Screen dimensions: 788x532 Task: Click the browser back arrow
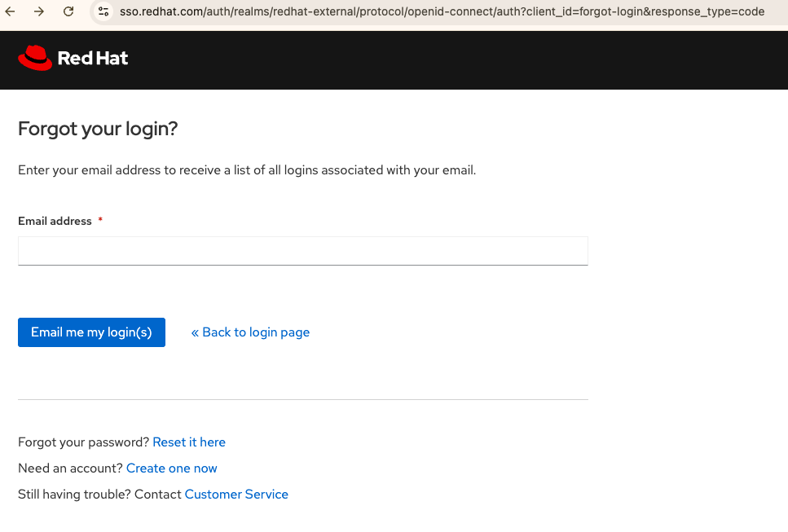(11, 11)
